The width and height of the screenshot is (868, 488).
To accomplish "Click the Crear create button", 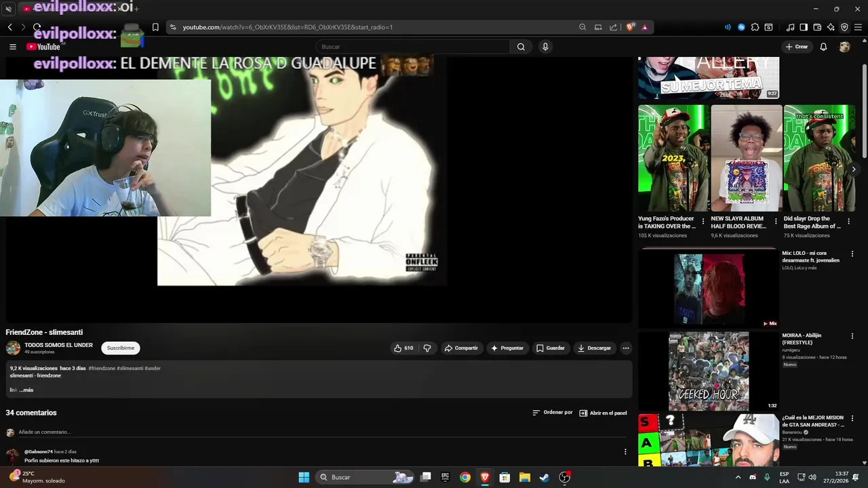I will coord(796,47).
